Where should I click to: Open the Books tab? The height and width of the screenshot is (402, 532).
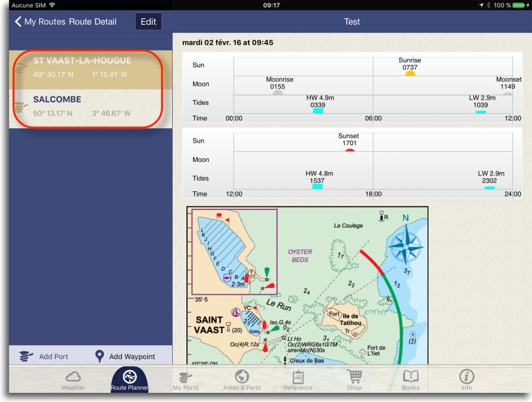(x=410, y=380)
